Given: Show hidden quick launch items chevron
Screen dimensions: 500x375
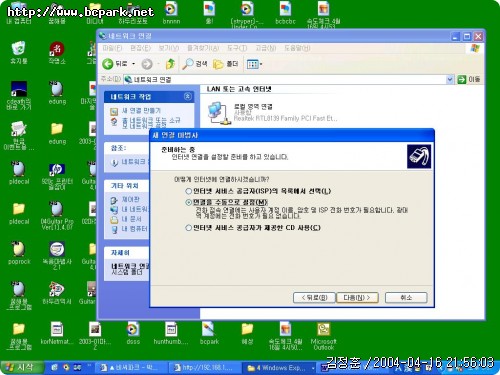Looking at the screenshot, I should (x=89, y=366).
